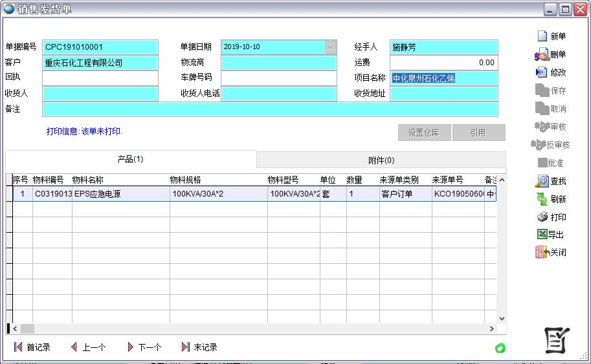Click the 新单 (New) document icon
591x364 pixels.
coord(542,36)
